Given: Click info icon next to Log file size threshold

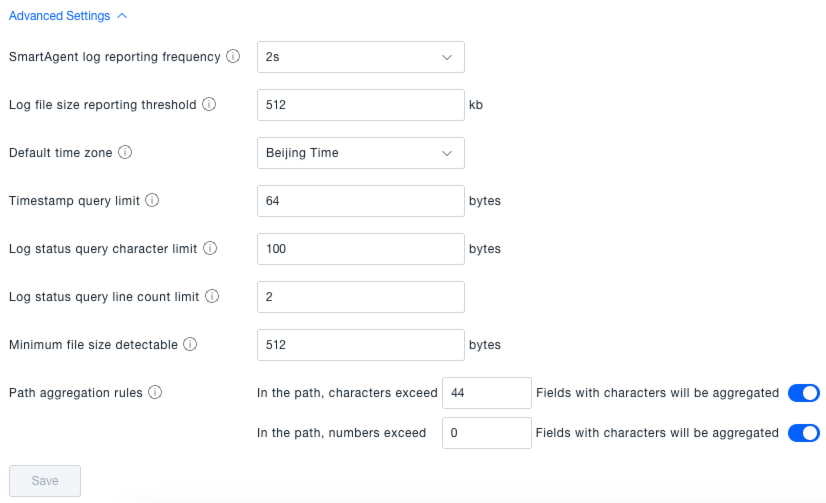Looking at the screenshot, I should tap(209, 105).
